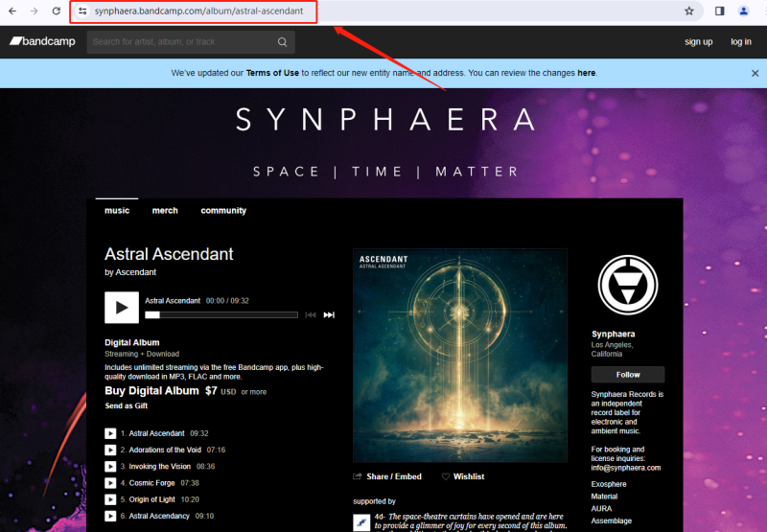Play track 5 Origin of Light
The image size is (767, 532).
tap(110, 499)
